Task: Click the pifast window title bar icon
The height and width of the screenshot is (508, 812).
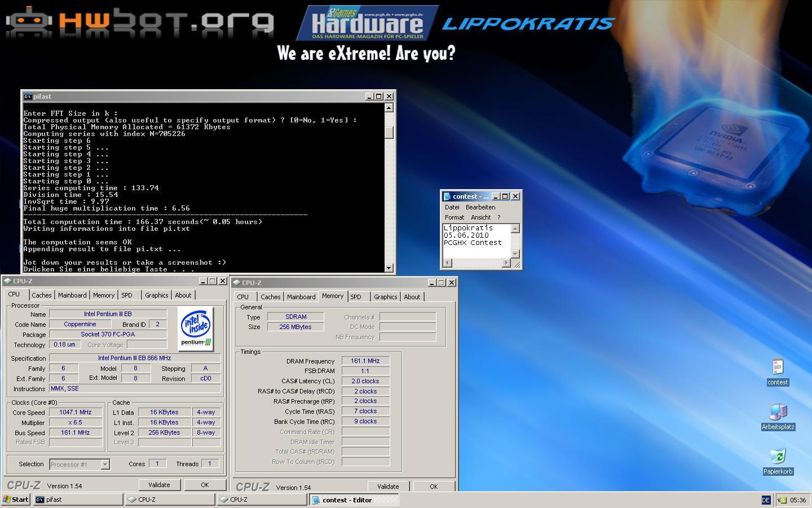Action: click(28, 97)
